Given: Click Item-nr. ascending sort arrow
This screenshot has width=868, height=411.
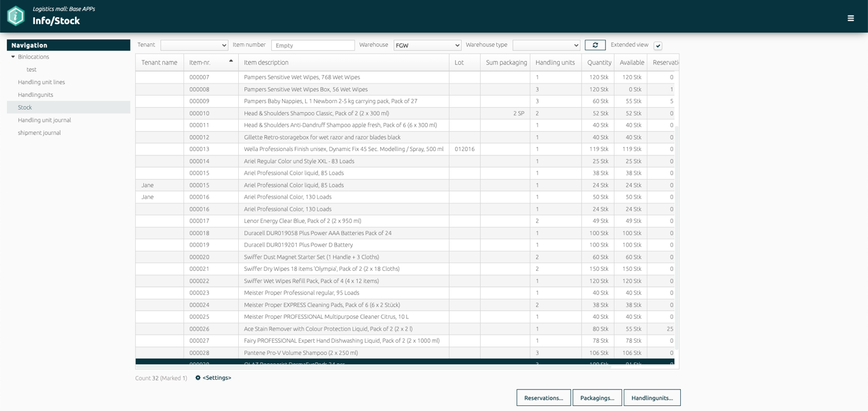Looking at the screenshot, I should [231, 61].
